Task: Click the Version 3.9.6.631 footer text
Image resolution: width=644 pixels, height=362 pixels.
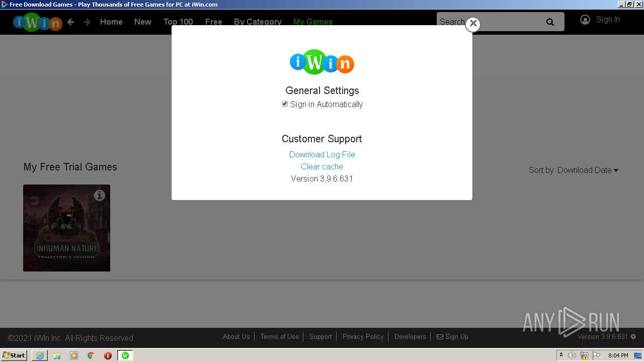Action: pyautogui.click(x=603, y=336)
